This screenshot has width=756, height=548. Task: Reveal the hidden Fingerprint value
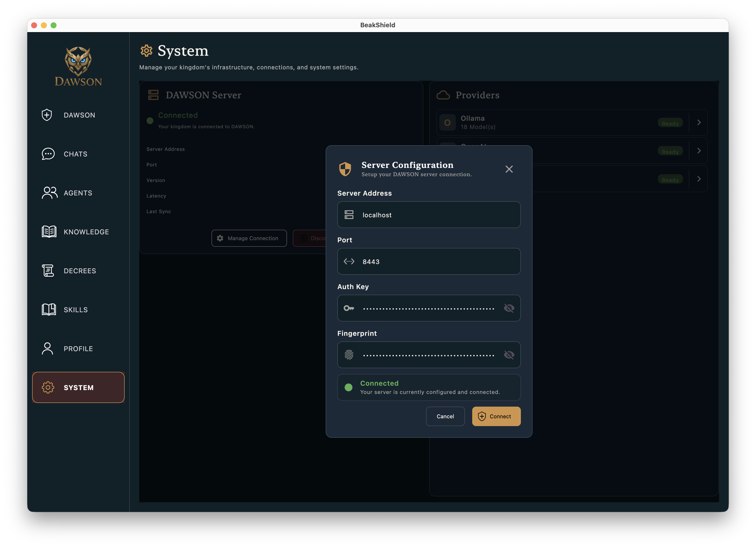click(x=509, y=355)
